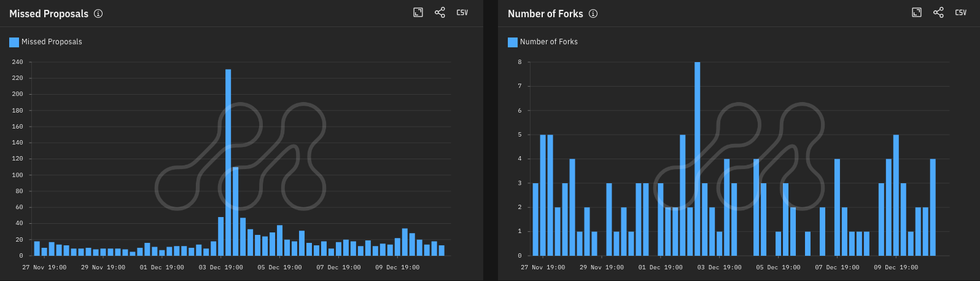
Task: Select the tallest bar reaching 8 forks
Action: (x=698, y=159)
